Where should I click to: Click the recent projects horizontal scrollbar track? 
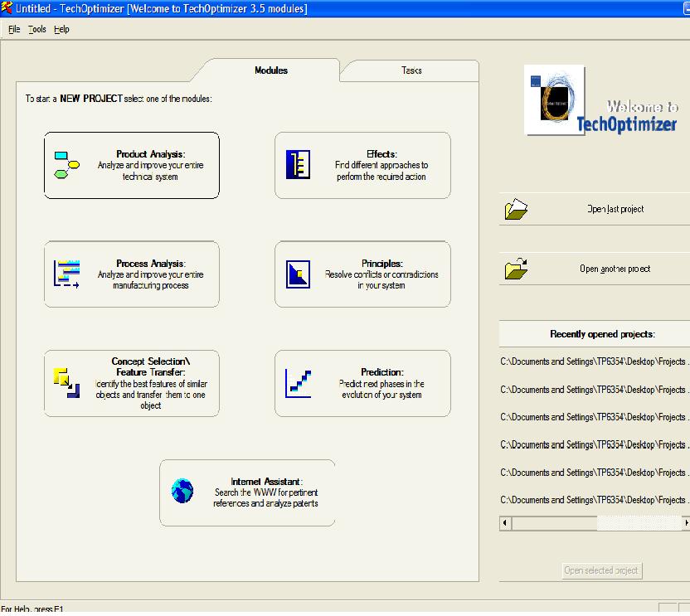click(x=596, y=523)
